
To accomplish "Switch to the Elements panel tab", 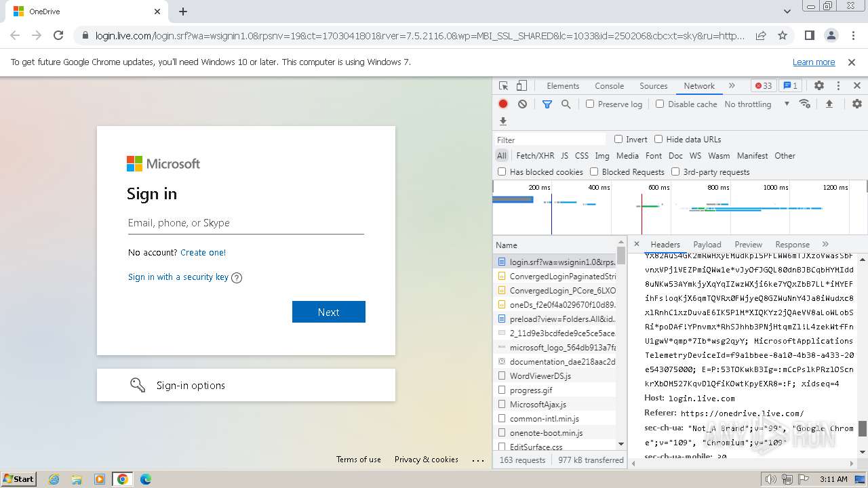I will [563, 86].
